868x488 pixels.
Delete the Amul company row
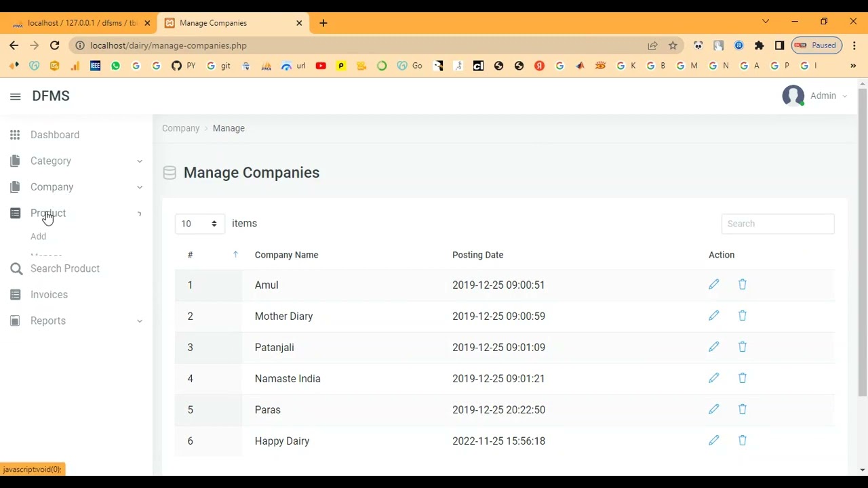pos(742,285)
